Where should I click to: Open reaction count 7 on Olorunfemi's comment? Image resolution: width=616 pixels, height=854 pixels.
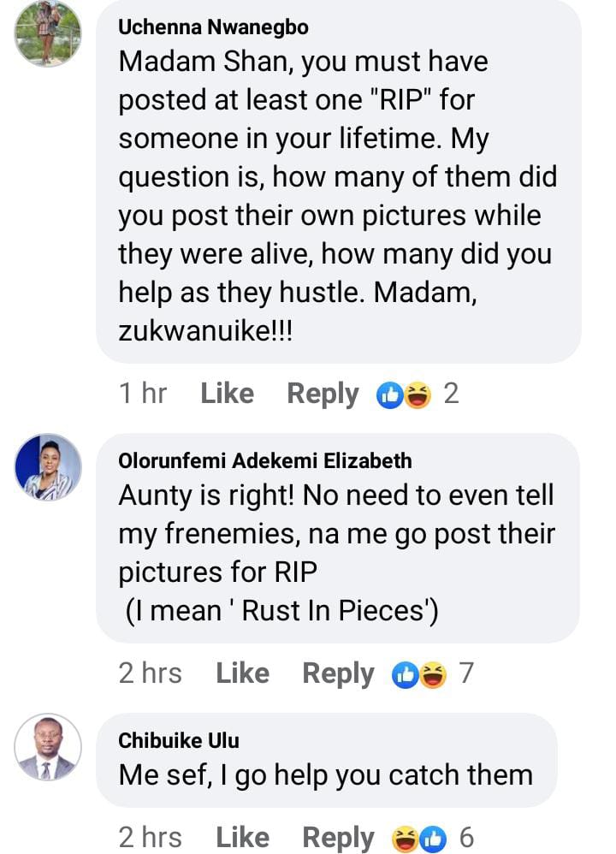466,673
